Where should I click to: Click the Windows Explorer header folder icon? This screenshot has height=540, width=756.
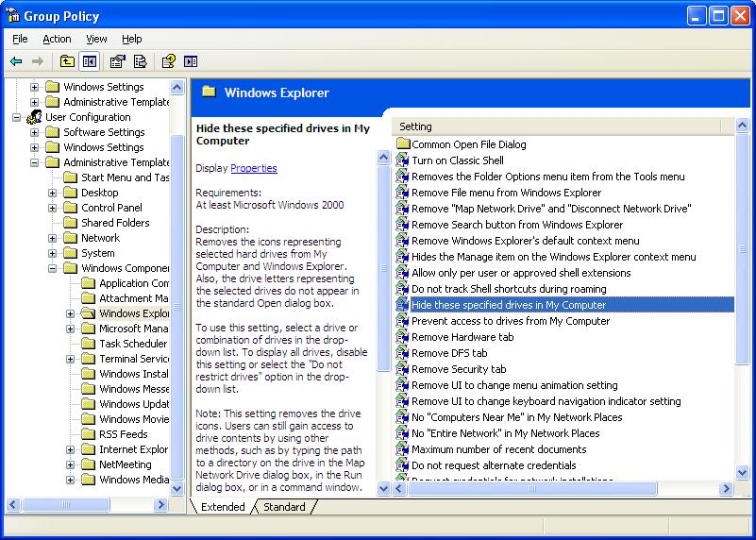[209, 92]
